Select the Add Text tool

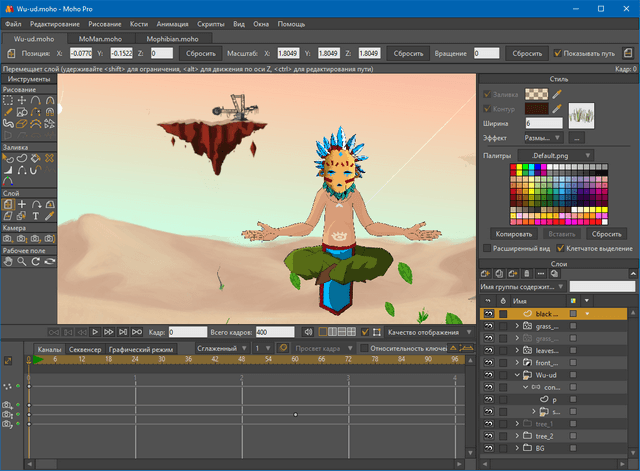click(x=36, y=215)
